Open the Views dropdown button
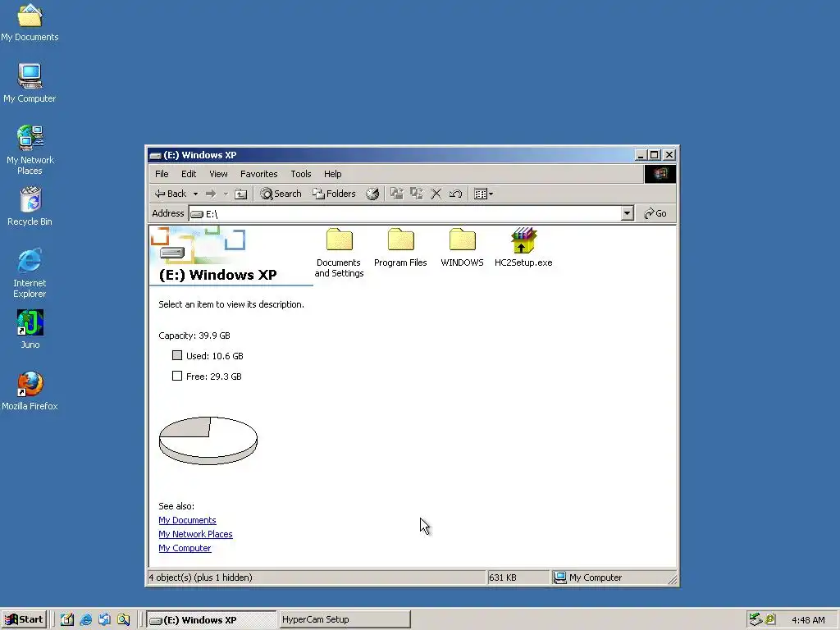The image size is (840, 630). [x=483, y=194]
